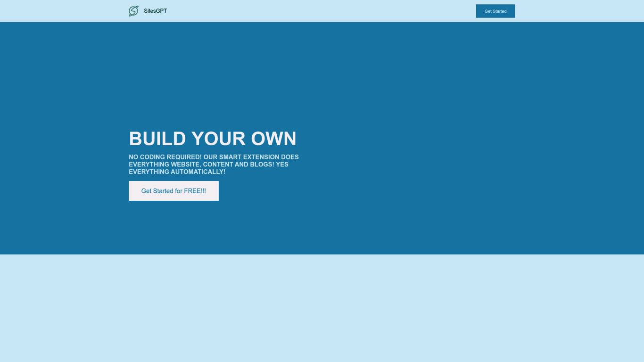644x362 pixels.
Task: Click the S-shaped logo in the navbar
Action: point(133,11)
